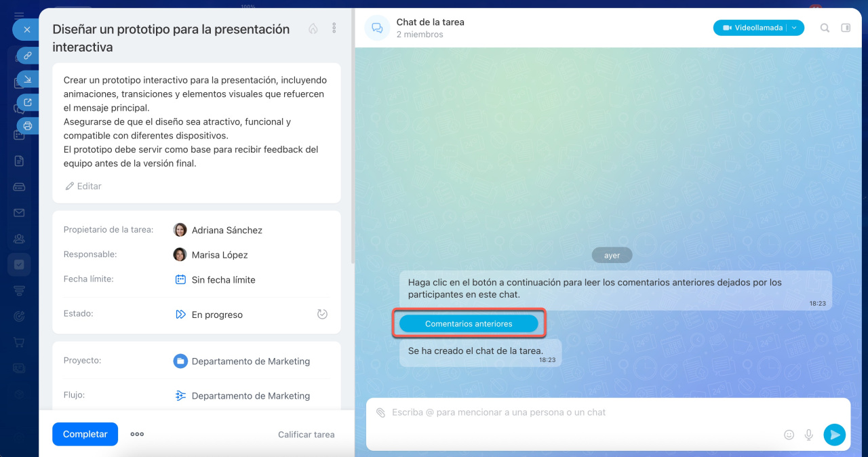This screenshot has height=457, width=868.
Task: Click the print task icon
Action: click(x=28, y=125)
